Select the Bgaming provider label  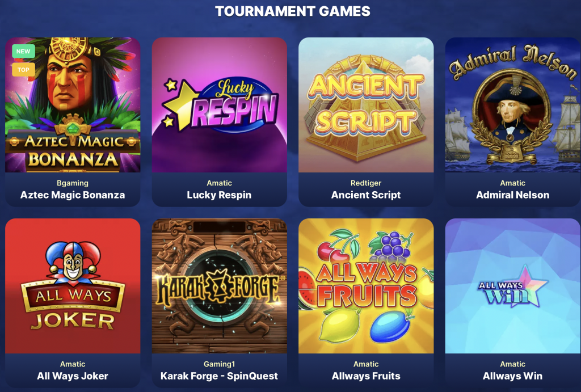click(x=73, y=183)
